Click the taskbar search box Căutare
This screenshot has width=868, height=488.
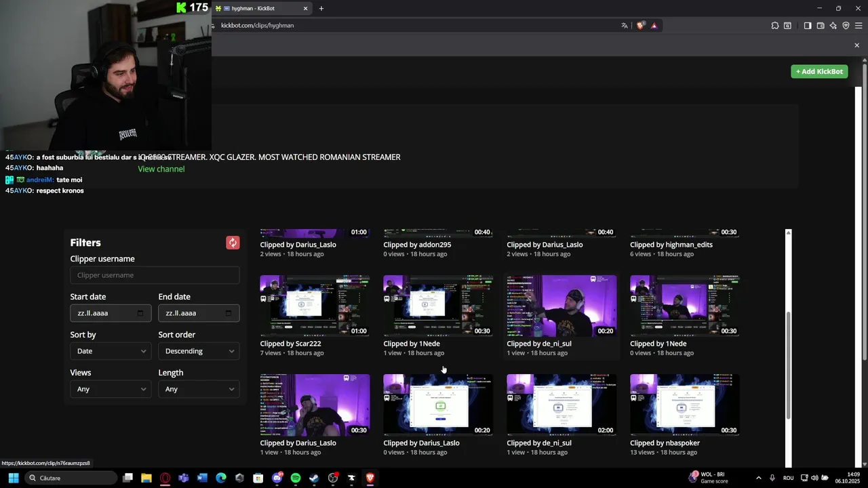(x=71, y=478)
